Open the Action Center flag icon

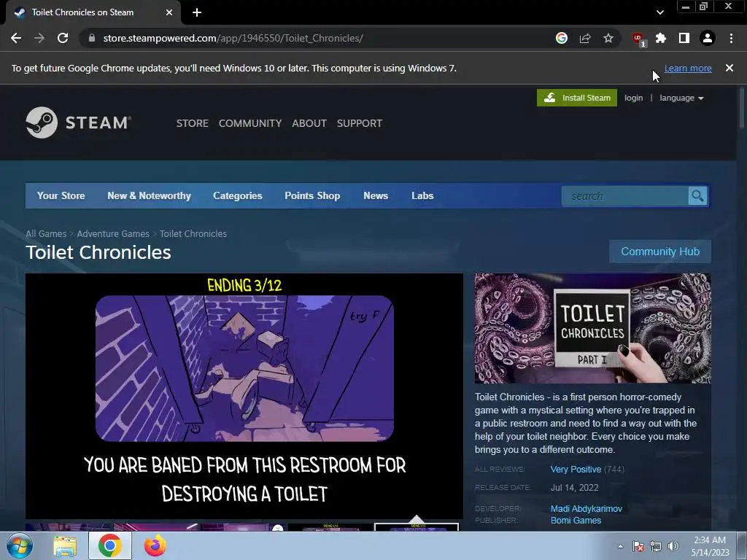pyautogui.click(x=638, y=546)
